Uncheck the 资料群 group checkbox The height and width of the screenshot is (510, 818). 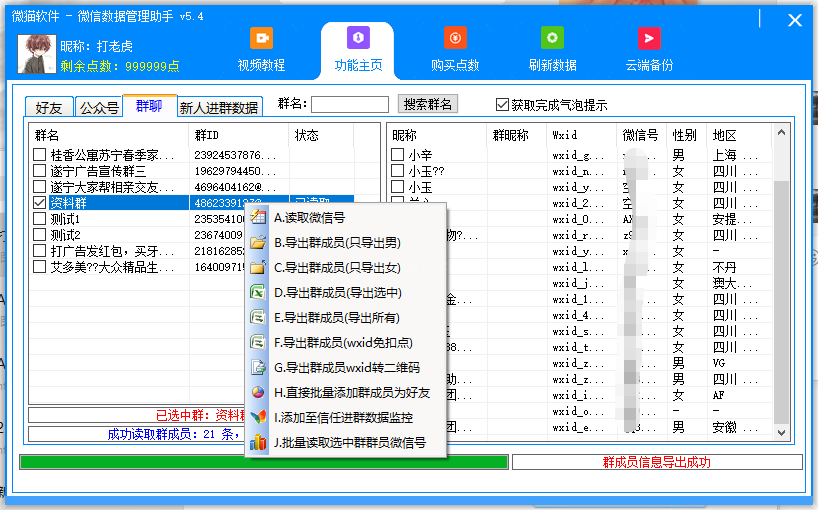(39, 203)
